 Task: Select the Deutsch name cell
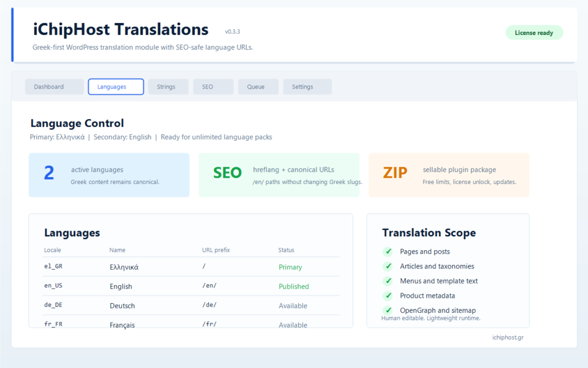coord(122,306)
